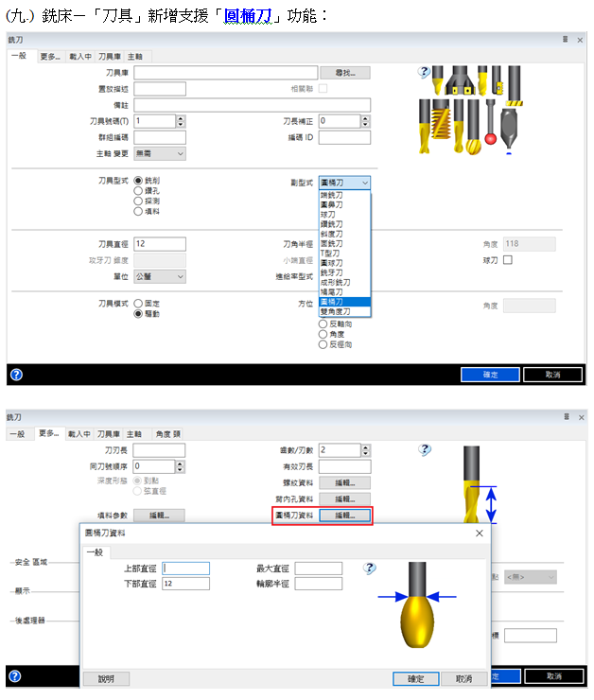Click the 上部直徑 input field
The width and height of the screenshot is (594, 700).
click(x=185, y=569)
